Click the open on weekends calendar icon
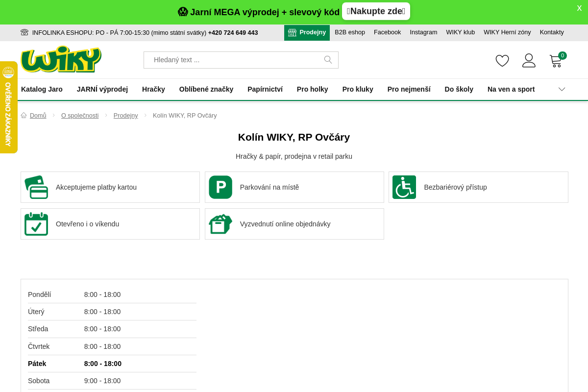 click(36, 224)
